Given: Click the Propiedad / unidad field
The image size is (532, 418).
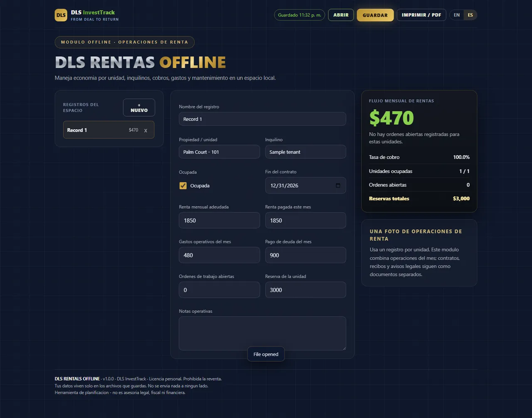Looking at the screenshot, I should click(219, 152).
